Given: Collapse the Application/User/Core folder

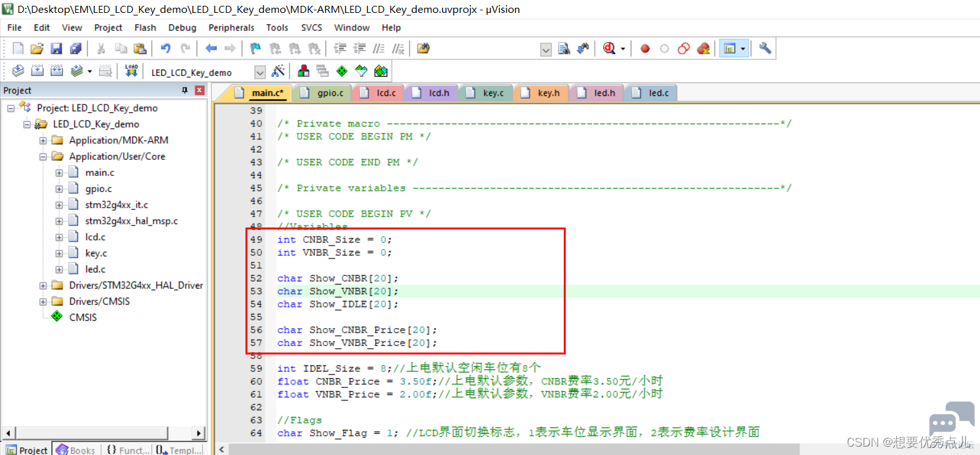Looking at the screenshot, I should coord(43,157).
